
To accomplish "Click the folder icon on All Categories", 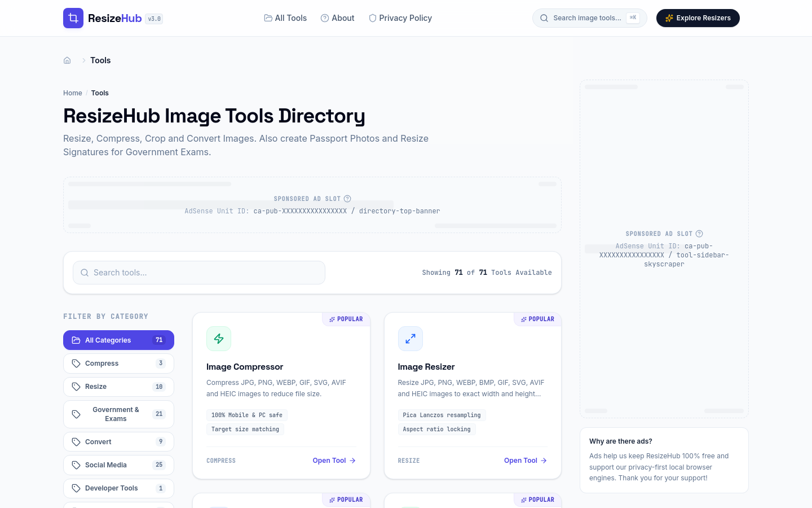I will click(x=76, y=340).
